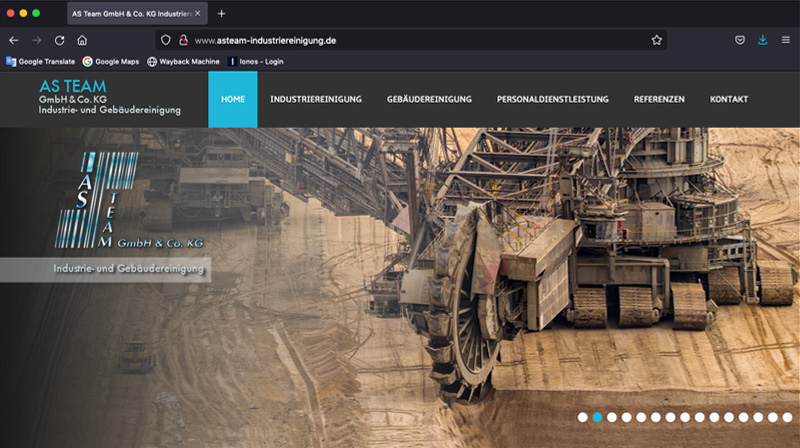Show downloads panel
Screen dimensions: 800x448
click(x=763, y=40)
